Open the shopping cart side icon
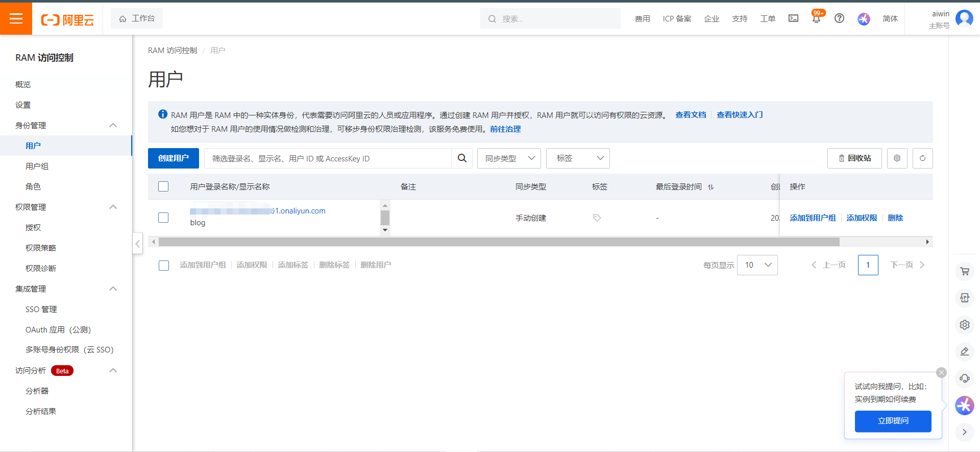The height and width of the screenshot is (452, 980). (x=964, y=271)
